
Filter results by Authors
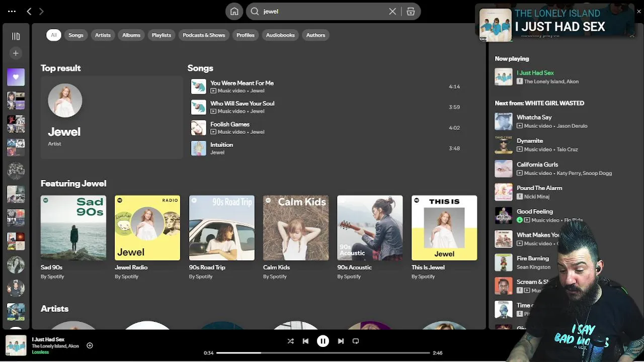pos(316,35)
